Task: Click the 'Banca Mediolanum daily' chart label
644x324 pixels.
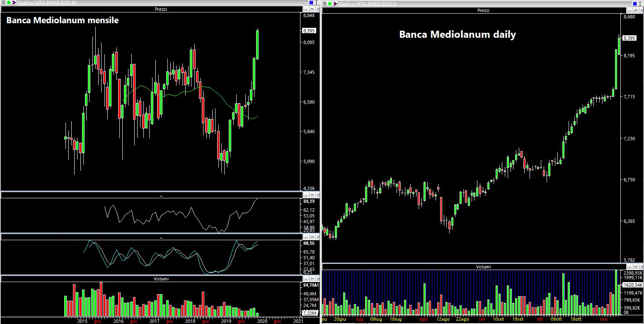Action: tap(458, 34)
